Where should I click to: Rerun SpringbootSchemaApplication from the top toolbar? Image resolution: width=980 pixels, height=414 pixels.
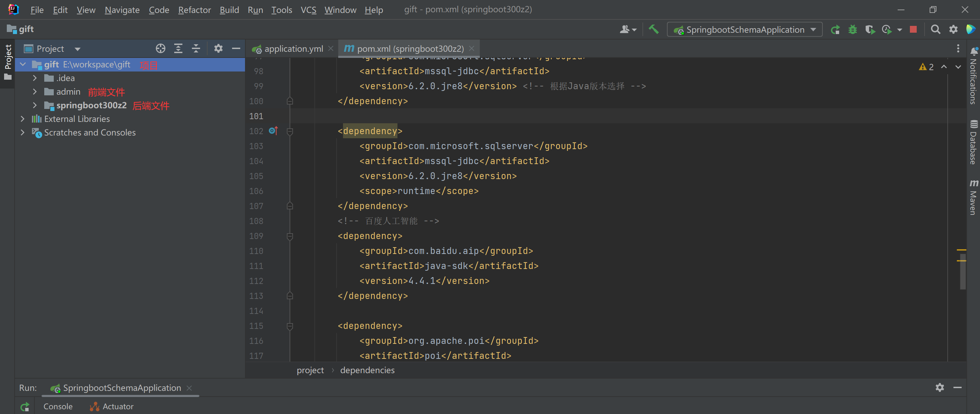point(835,30)
